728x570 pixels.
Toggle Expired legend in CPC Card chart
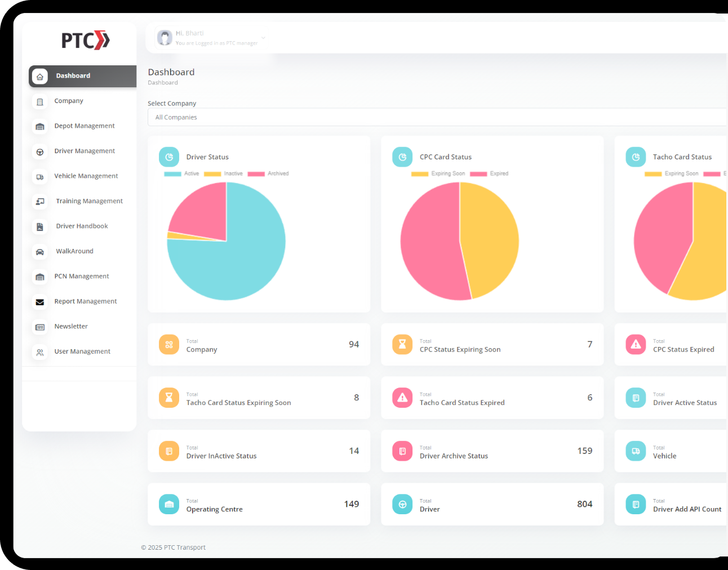point(489,173)
